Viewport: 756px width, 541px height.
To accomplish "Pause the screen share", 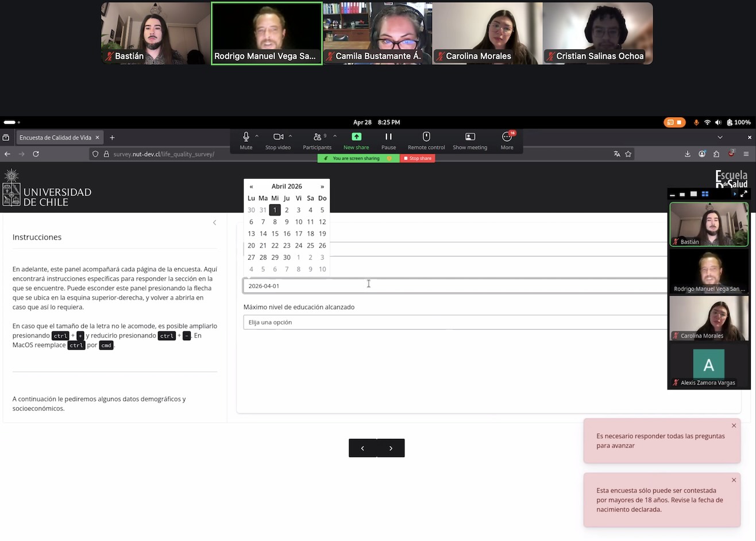I will (388, 137).
